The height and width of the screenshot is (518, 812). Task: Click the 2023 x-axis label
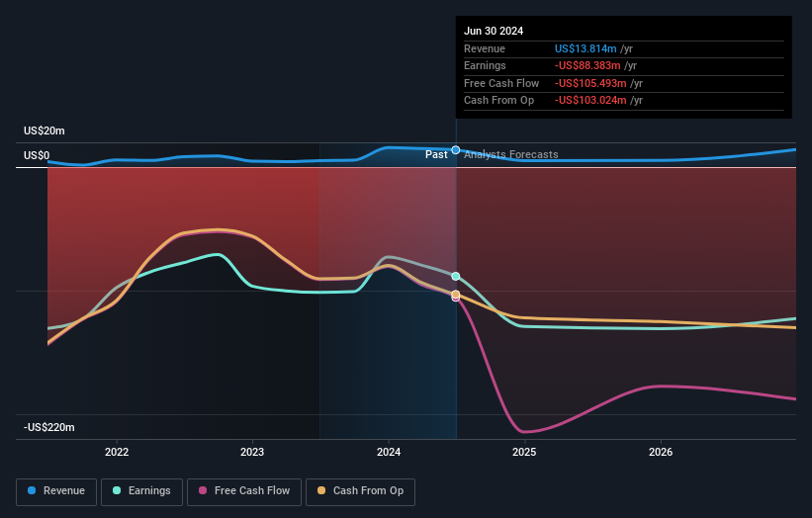pyautogui.click(x=252, y=452)
